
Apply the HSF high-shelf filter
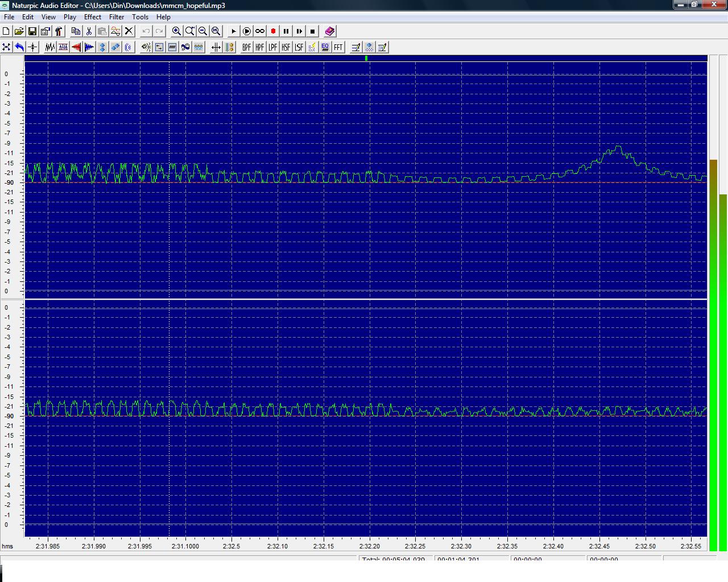(286, 47)
